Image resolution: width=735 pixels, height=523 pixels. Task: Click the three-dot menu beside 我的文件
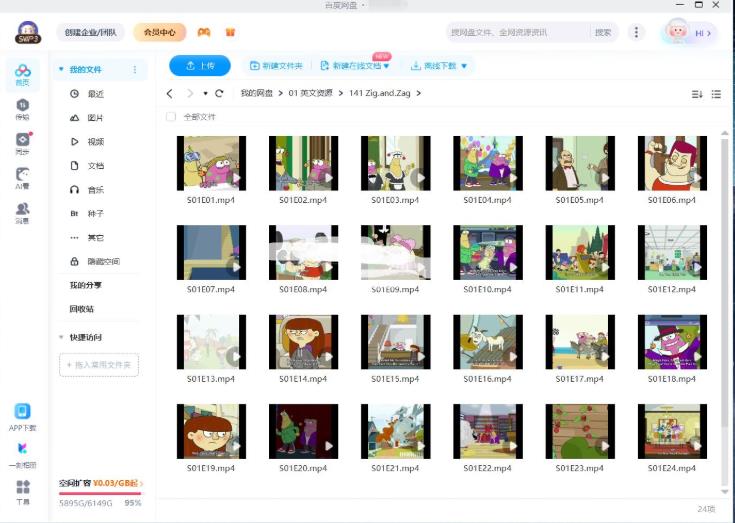(135, 69)
